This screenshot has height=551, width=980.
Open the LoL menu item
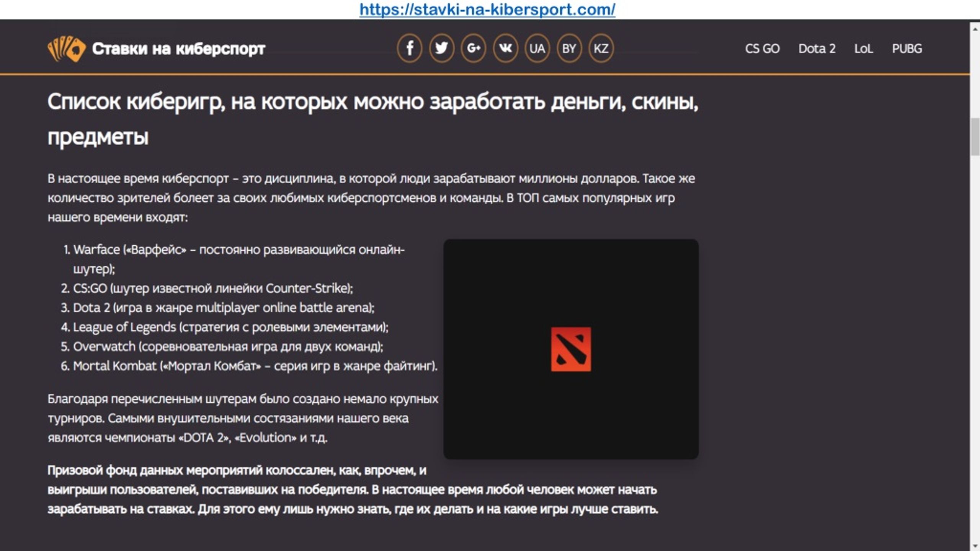coord(864,49)
